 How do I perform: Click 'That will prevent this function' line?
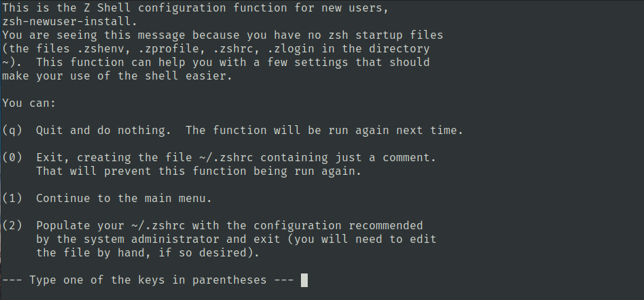pos(199,171)
